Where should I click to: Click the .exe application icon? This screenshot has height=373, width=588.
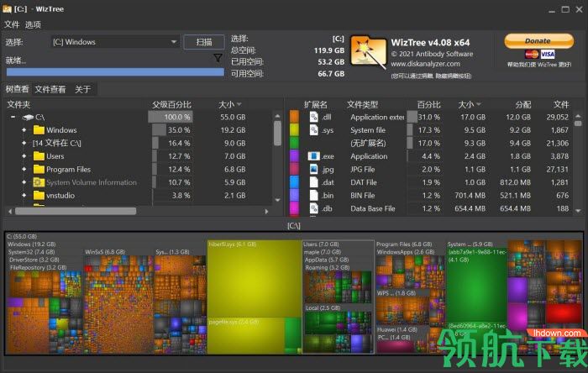[314, 156]
